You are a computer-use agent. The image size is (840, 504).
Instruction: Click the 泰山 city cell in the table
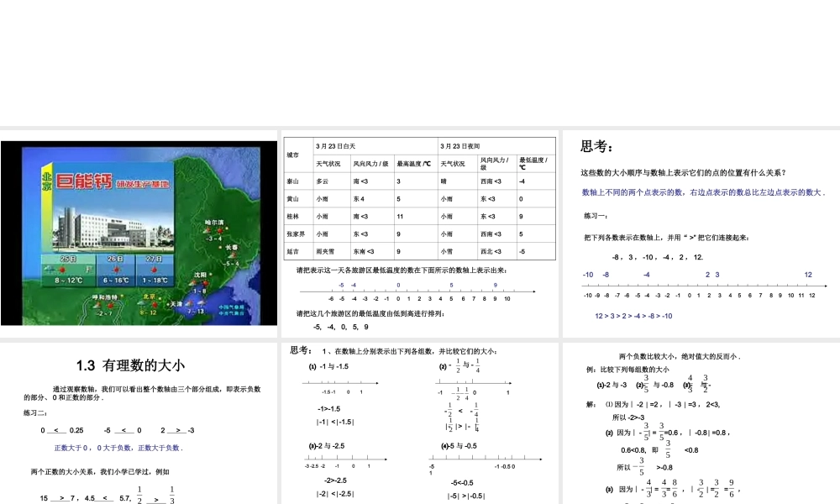coord(299,181)
